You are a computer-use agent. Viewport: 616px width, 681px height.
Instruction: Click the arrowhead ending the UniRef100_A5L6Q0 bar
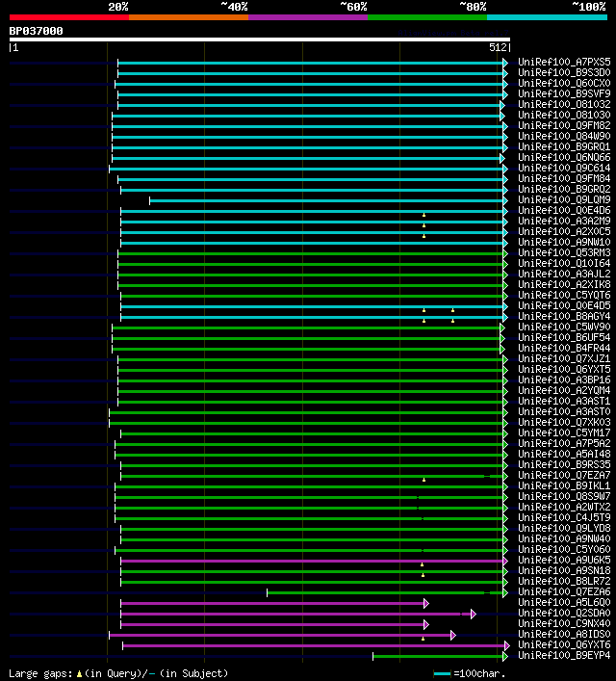pos(426,603)
